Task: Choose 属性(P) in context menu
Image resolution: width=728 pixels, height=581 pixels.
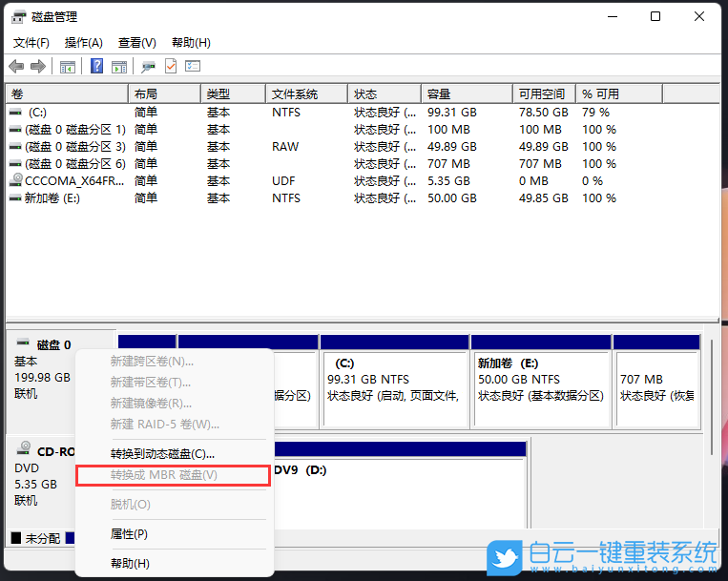Action: tap(174, 534)
